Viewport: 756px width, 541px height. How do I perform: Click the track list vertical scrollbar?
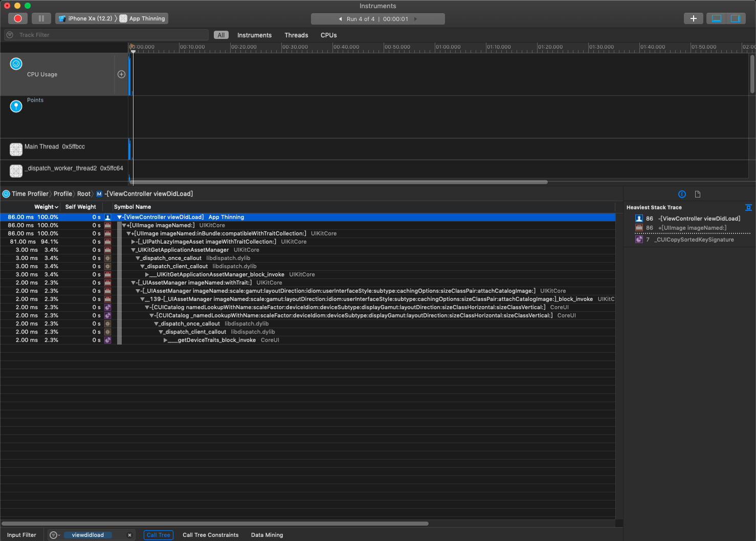pos(752,74)
